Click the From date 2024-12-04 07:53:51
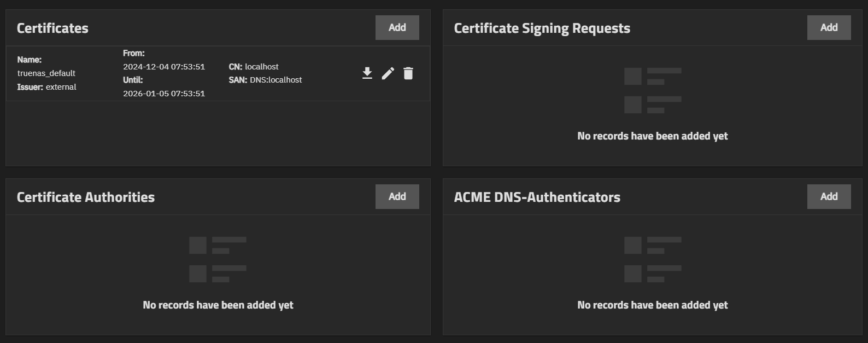 (164, 67)
